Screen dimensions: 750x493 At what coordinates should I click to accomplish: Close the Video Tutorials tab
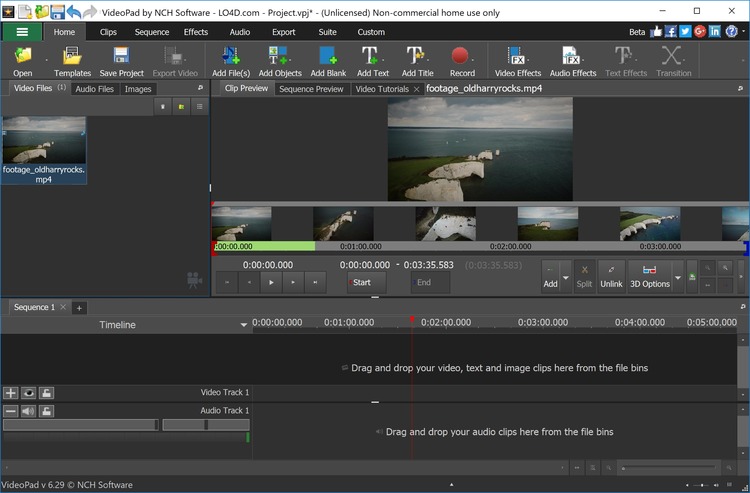pyautogui.click(x=417, y=89)
